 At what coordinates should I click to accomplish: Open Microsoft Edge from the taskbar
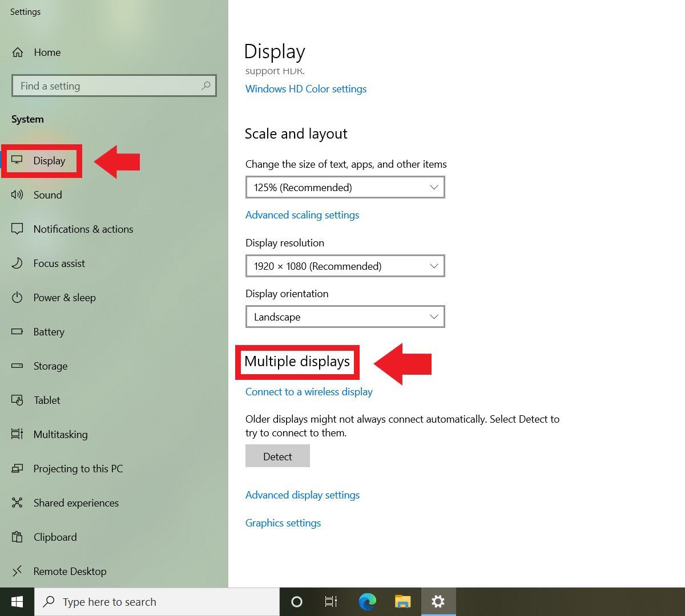367,601
